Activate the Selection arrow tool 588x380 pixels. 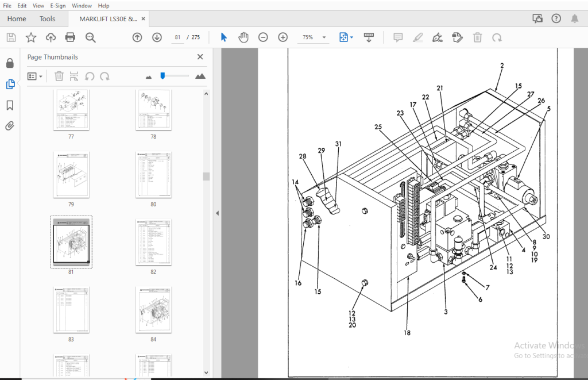click(x=224, y=37)
